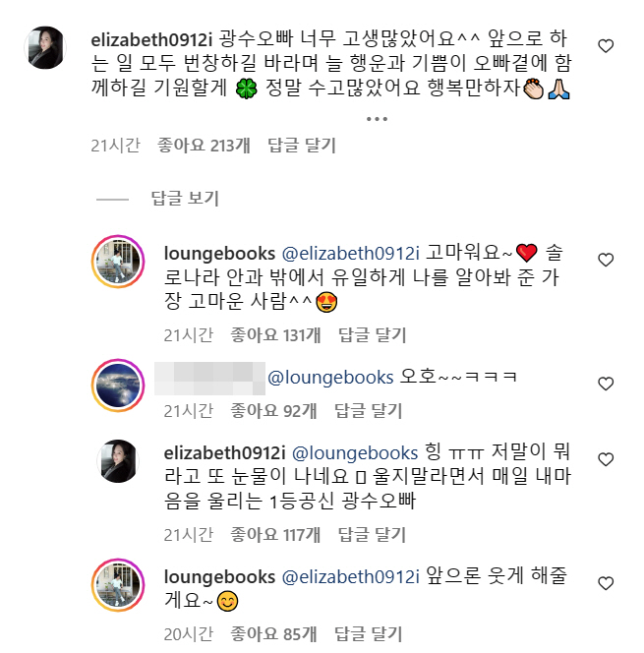View the 213 likes on the top comment

pyautogui.click(x=204, y=146)
